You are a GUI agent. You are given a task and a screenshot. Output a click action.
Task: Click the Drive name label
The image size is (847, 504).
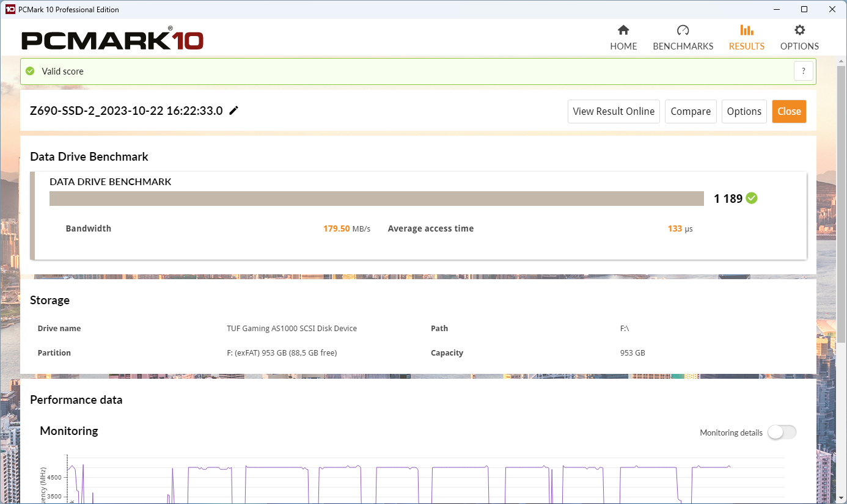(x=59, y=328)
